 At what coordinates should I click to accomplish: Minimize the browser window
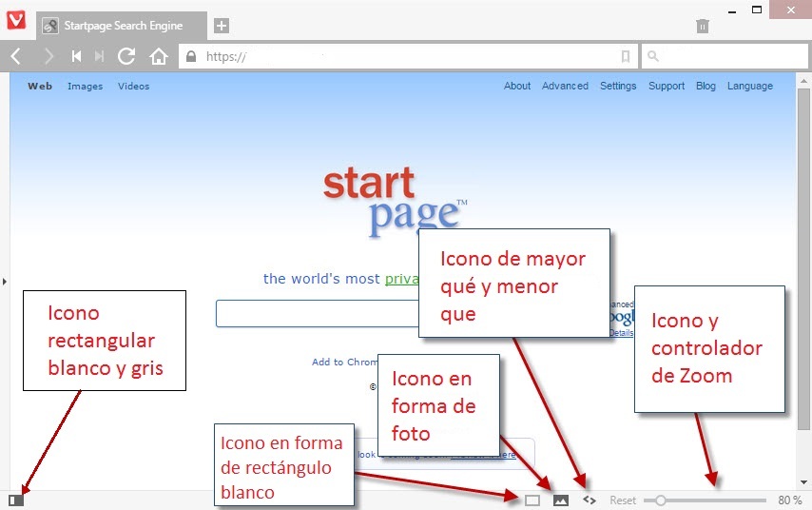732,10
